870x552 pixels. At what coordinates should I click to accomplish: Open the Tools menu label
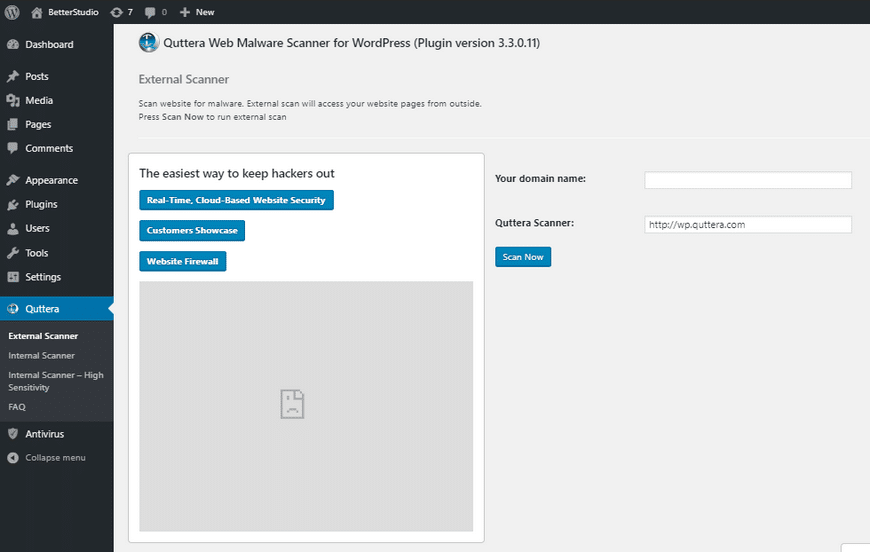point(37,253)
